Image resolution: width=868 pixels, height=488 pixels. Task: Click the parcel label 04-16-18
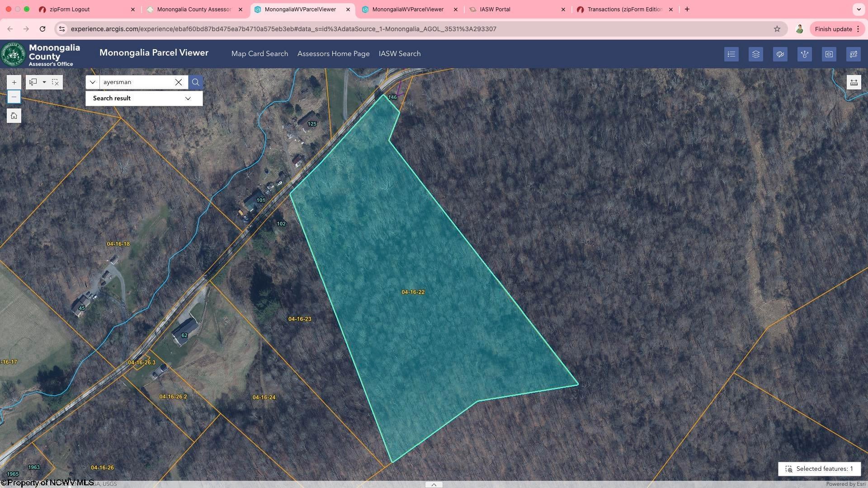pyautogui.click(x=118, y=244)
